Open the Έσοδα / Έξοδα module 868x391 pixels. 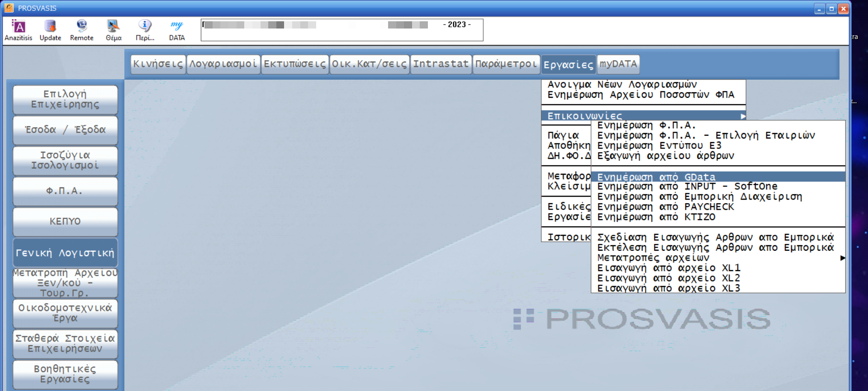(x=65, y=130)
